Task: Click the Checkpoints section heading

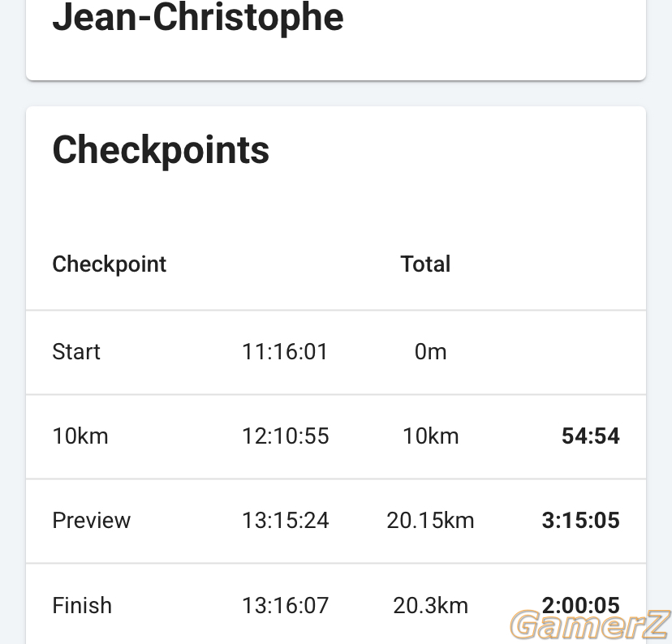Action: [161, 150]
